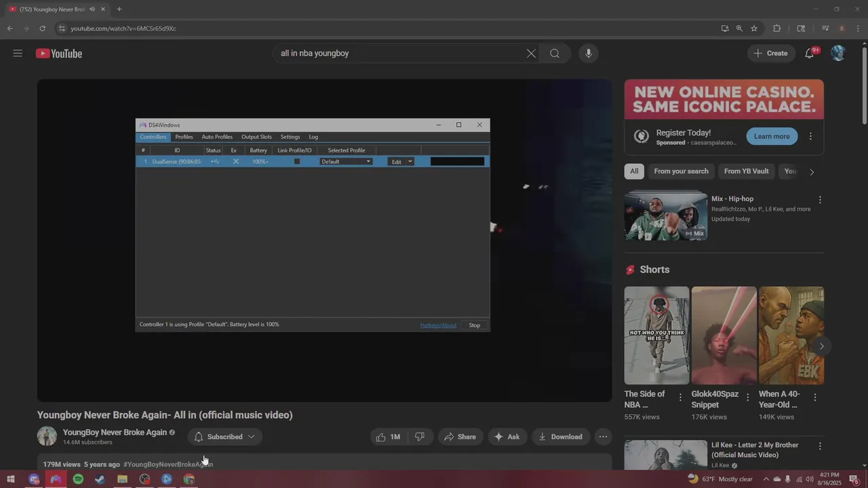Open more video actions three-dot menu
Viewport: 868px width, 488px height.
[x=603, y=436]
